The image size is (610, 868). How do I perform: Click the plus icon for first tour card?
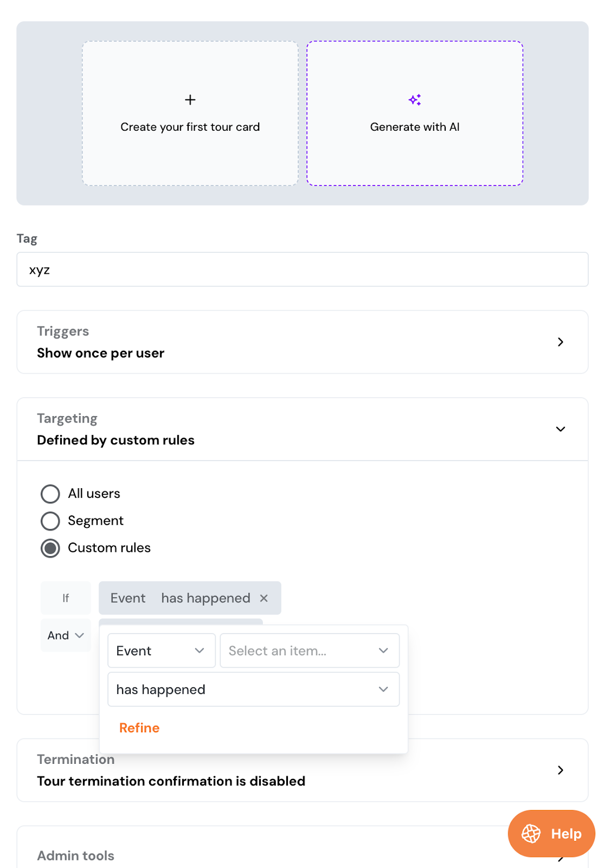pos(190,100)
